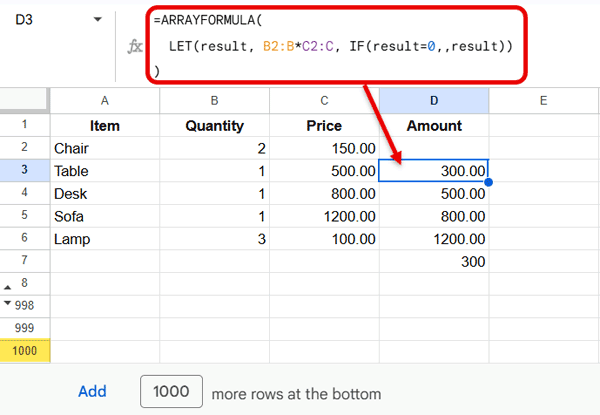Click the fx function icon
The height and width of the screenshot is (415, 600).
[135, 46]
